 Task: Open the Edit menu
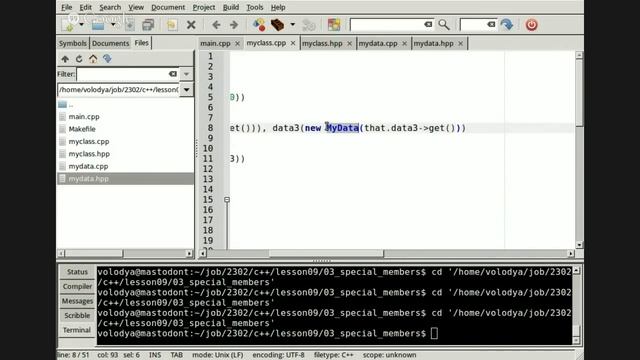pos(85,7)
